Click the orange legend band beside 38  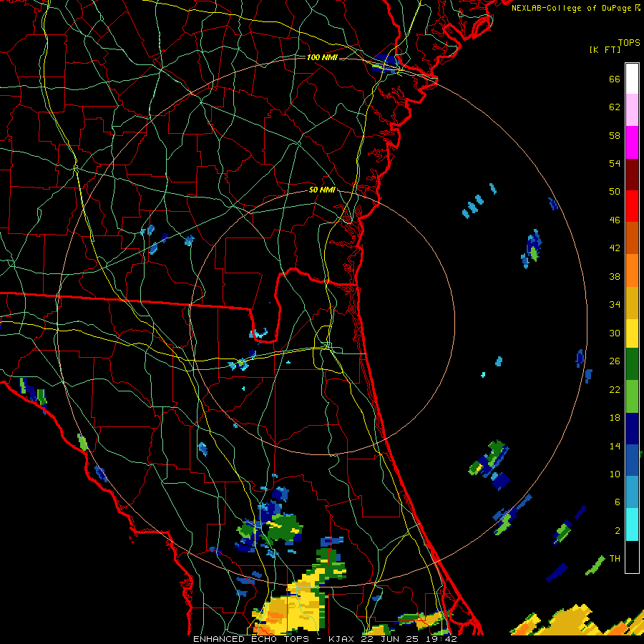pyautogui.click(x=632, y=270)
